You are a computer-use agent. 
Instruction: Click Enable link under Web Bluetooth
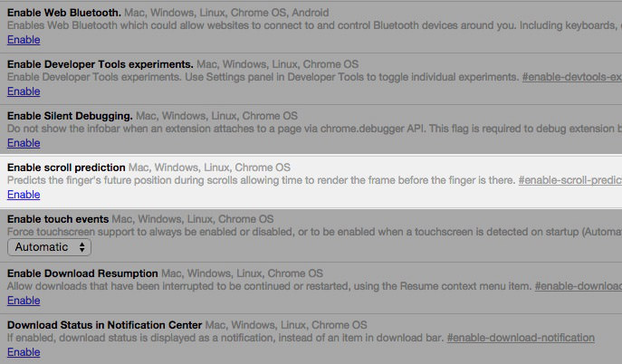click(24, 40)
